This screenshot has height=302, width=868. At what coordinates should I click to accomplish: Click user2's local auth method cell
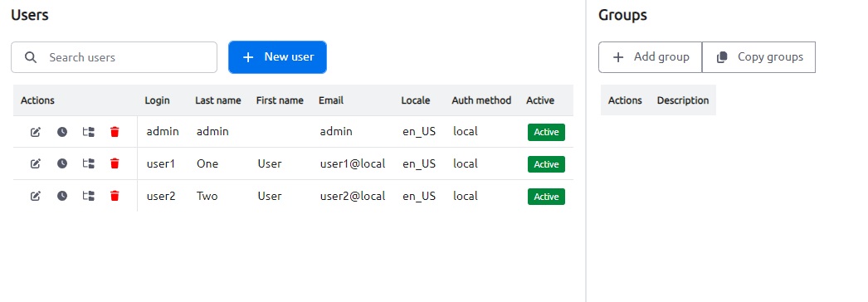[x=466, y=196]
